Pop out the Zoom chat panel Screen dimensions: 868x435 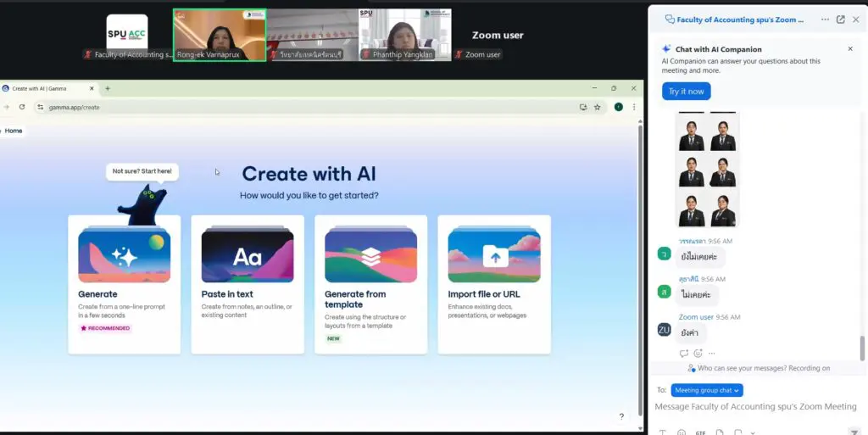840,20
